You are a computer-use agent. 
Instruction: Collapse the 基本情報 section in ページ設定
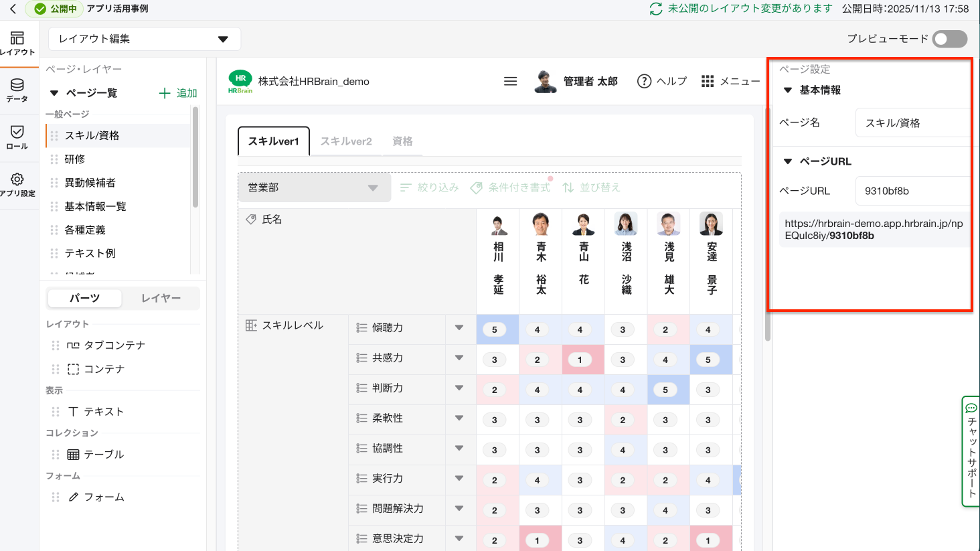(x=788, y=90)
